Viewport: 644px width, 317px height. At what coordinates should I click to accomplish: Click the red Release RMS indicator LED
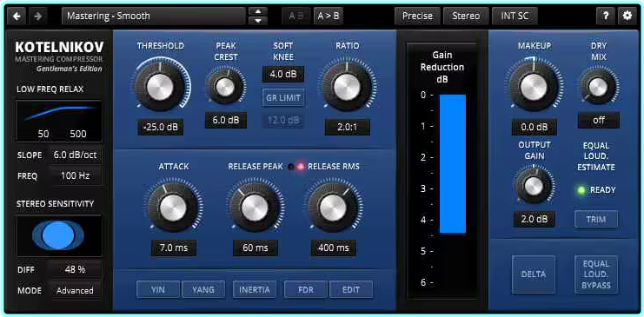[x=301, y=167]
